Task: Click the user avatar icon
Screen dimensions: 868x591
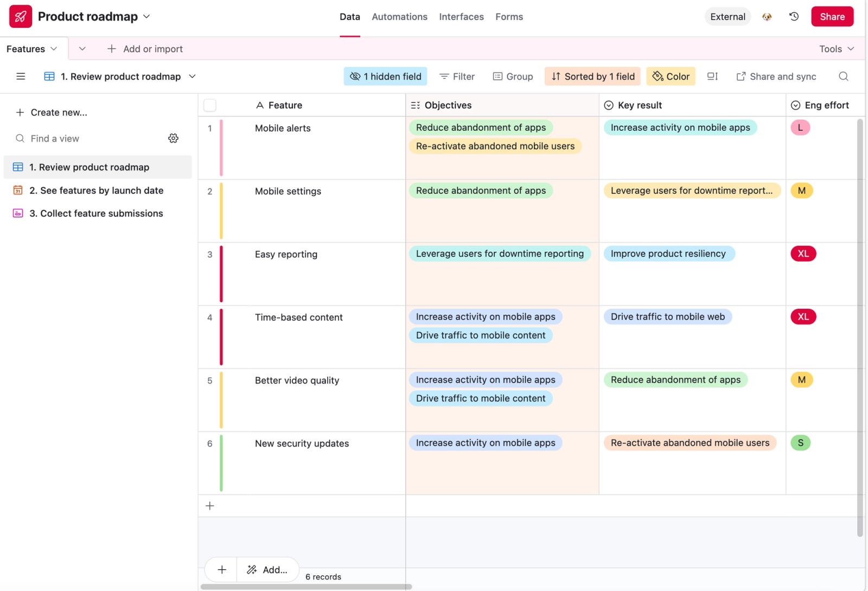Action: (x=767, y=17)
